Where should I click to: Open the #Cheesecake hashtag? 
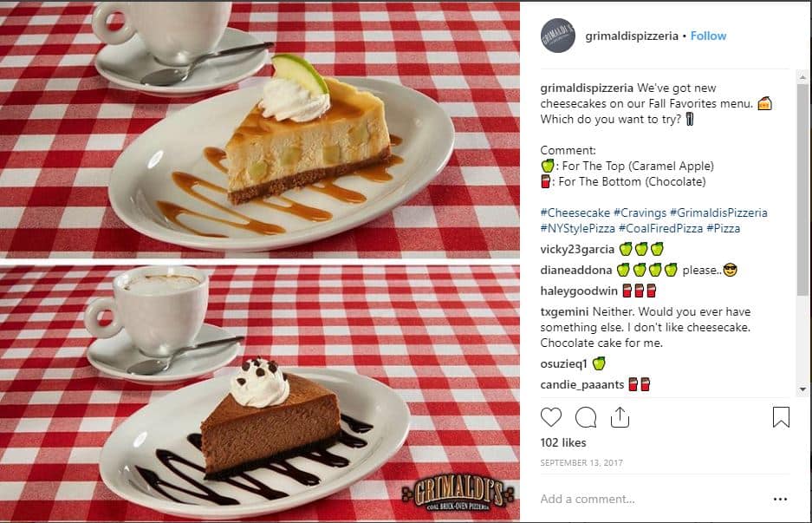575,212
